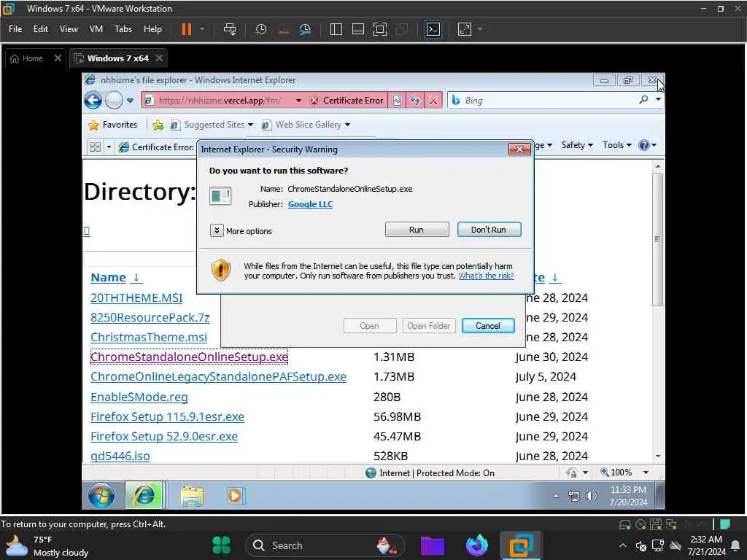Toggle thumbnail bar view icon

point(357,29)
